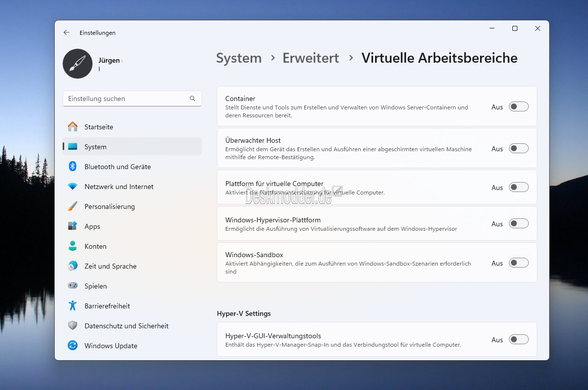Go to Zeit und Sprache
Image resolution: width=588 pixels, height=390 pixels.
[x=132, y=266]
